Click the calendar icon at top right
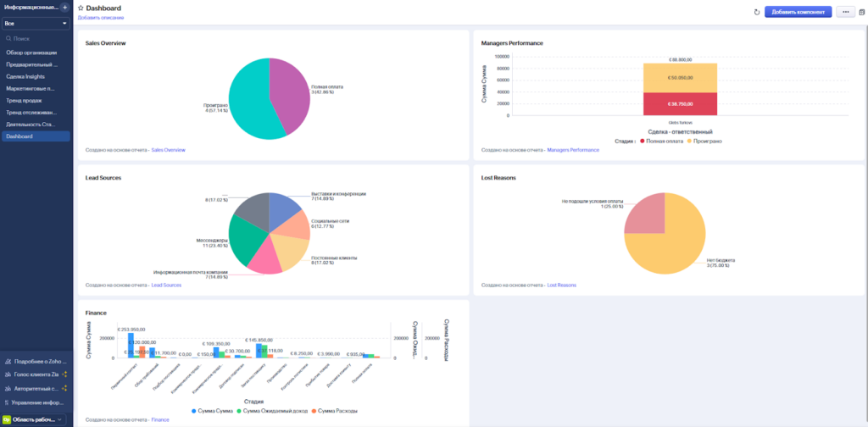 click(x=862, y=12)
